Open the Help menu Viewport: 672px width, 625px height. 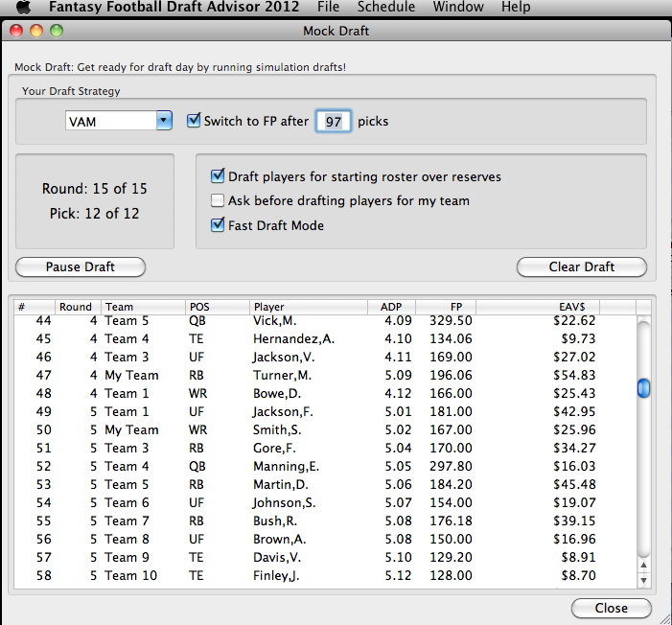pyautogui.click(x=516, y=7)
